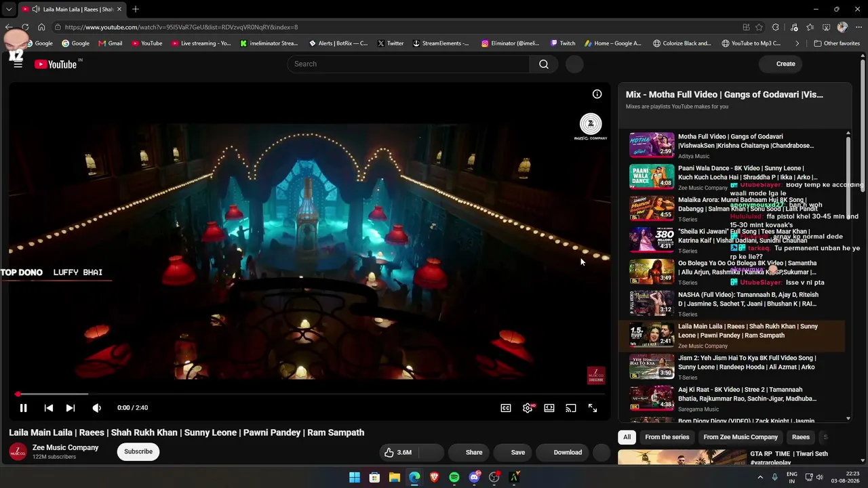Show hidden system tray icons

pos(760,477)
